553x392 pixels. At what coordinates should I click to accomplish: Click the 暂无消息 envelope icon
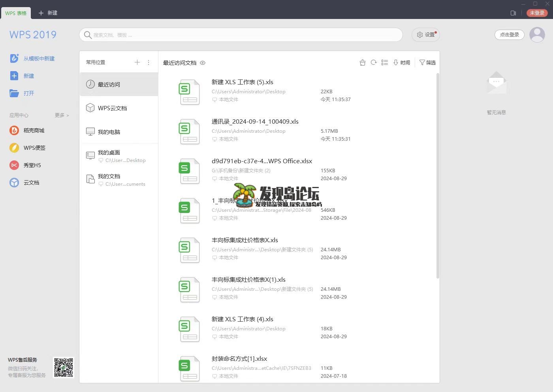point(497,82)
